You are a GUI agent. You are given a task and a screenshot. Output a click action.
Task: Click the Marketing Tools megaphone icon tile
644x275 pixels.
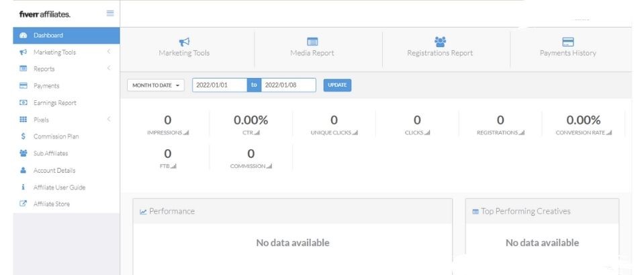click(x=183, y=42)
